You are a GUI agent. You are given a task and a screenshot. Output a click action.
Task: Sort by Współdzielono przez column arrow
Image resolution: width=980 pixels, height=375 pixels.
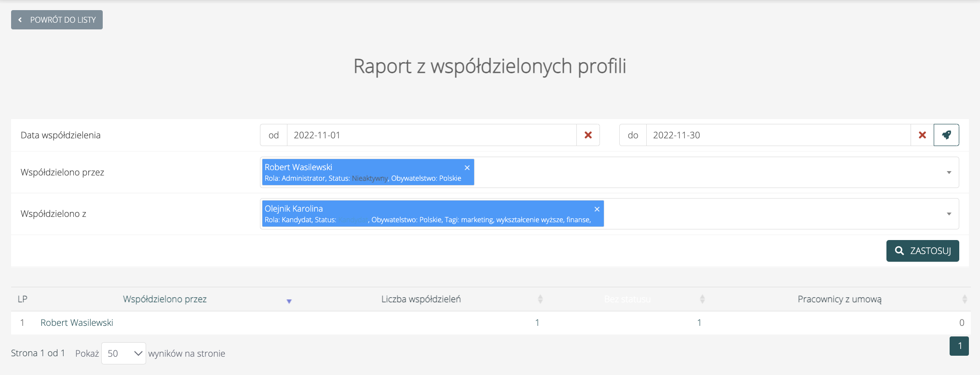(x=289, y=301)
